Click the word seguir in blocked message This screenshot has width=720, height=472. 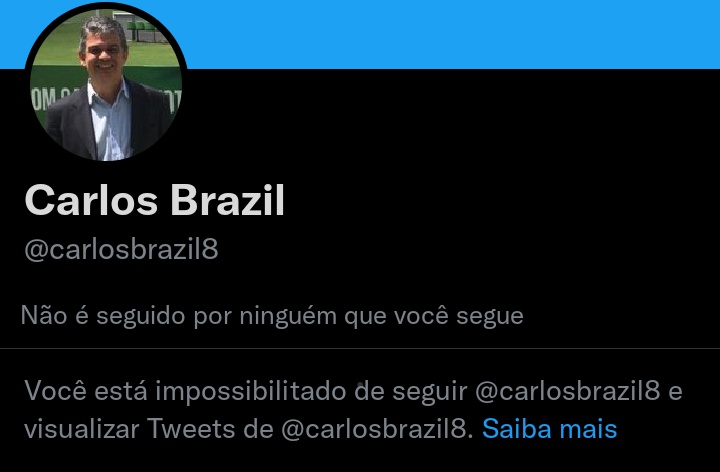click(x=429, y=391)
